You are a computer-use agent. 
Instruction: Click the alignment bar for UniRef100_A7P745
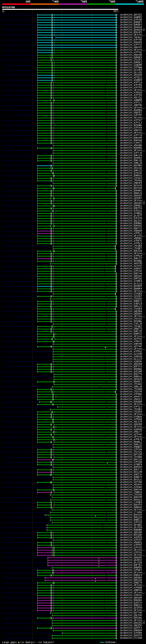(77, 40)
